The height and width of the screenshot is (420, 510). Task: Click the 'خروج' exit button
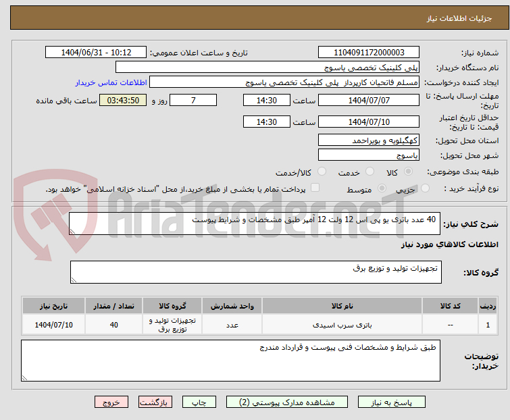111,402
